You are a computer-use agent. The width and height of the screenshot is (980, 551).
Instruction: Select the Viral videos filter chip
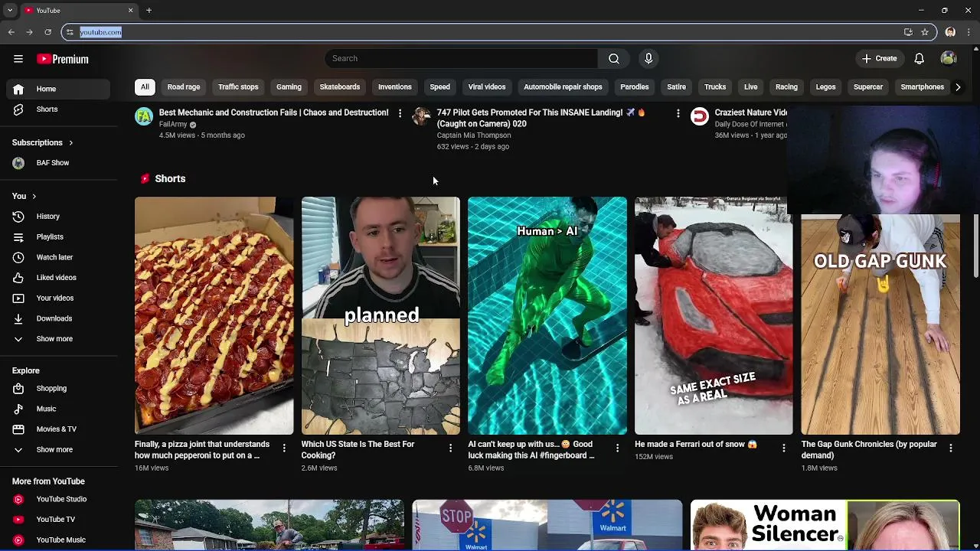[x=487, y=87]
